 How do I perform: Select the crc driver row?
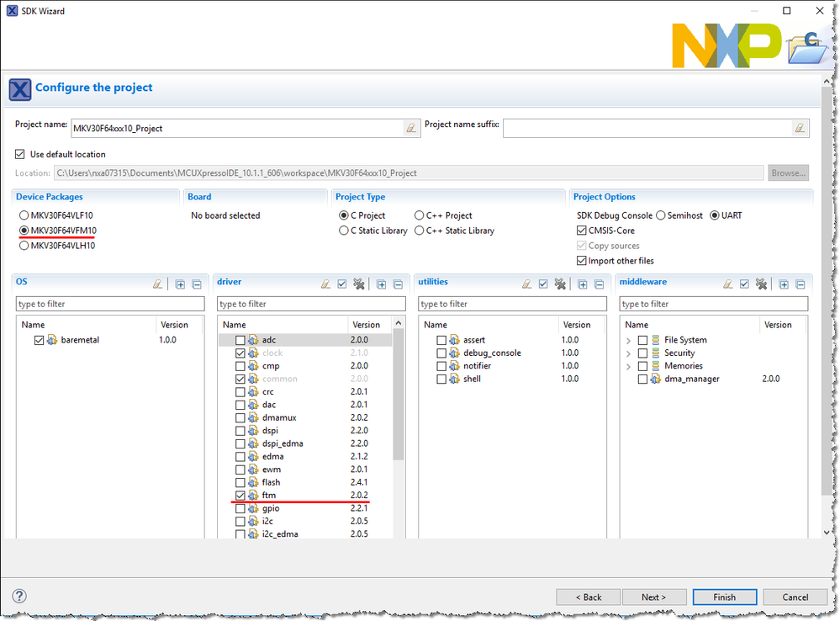pos(305,392)
